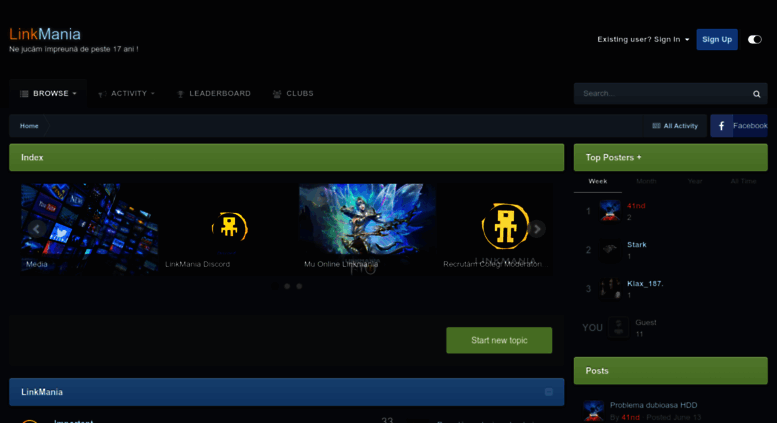Click the Index header bar
This screenshot has width=777, height=423.
pyautogui.click(x=286, y=158)
